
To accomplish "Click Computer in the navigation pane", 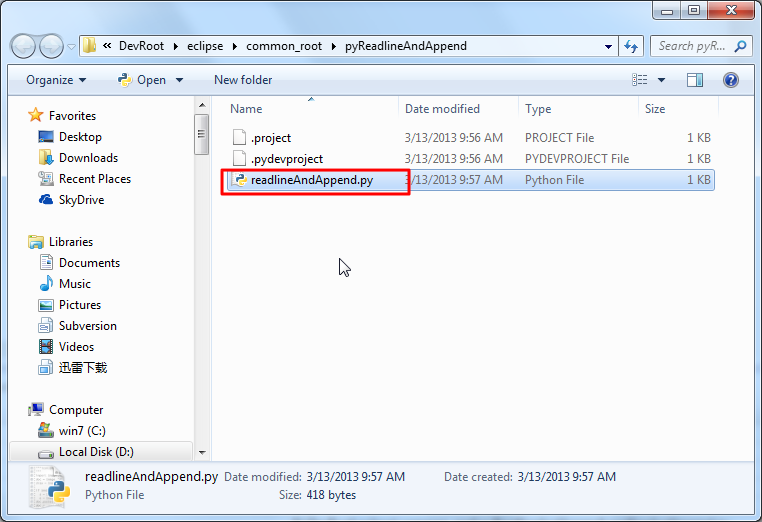I will click(x=76, y=410).
